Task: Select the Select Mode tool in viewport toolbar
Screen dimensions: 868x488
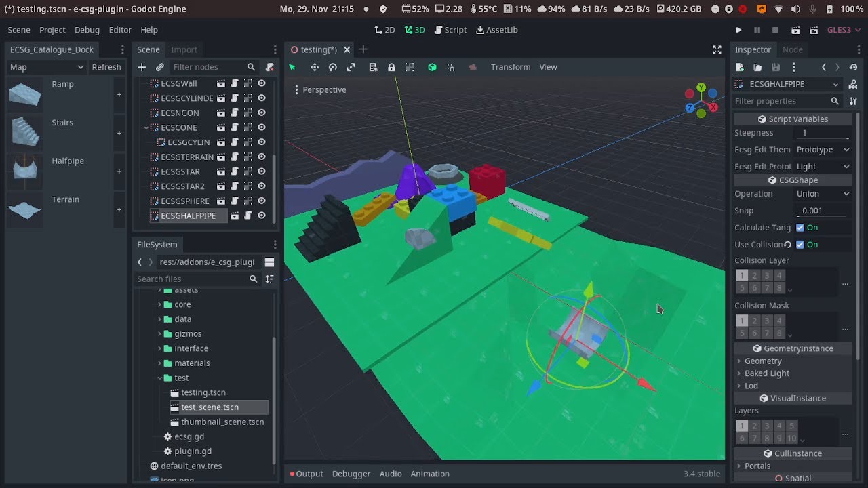Action: [292, 67]
